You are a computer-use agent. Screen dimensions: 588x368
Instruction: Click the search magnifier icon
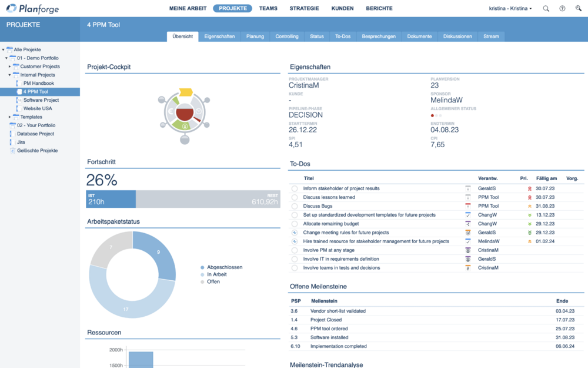click(x=546, y=9)
